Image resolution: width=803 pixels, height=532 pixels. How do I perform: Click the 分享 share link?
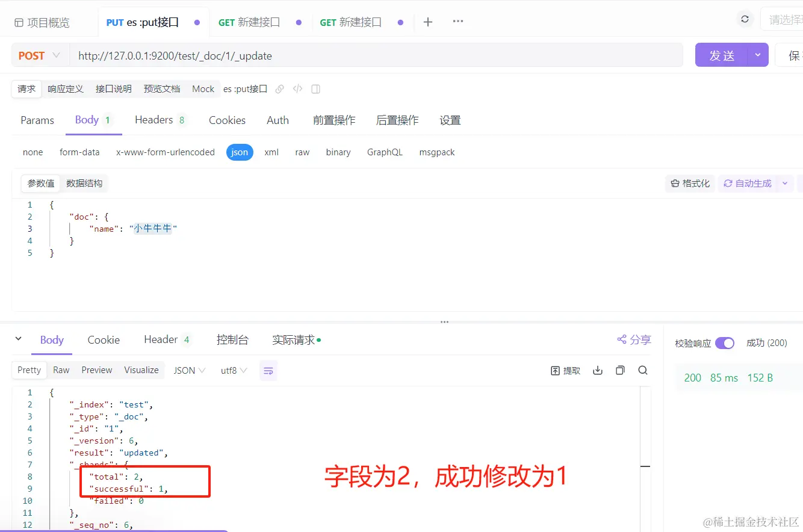pyautogui.click(x=640, y=340)
